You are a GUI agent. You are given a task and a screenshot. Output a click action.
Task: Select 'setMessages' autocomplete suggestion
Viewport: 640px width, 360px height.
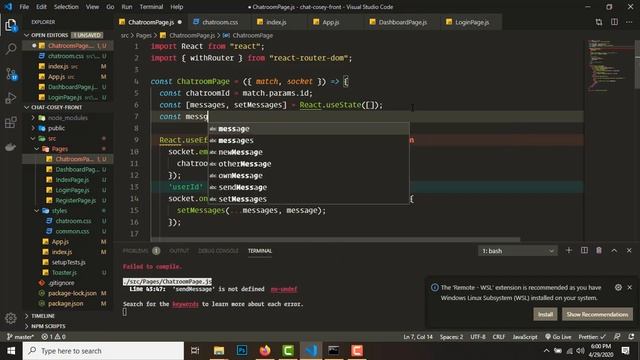coord(309,199)
